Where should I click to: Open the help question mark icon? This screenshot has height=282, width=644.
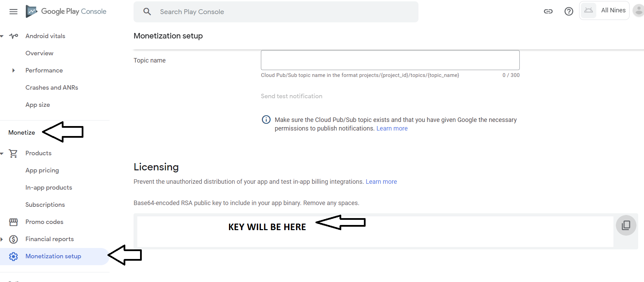[x=569, y=11]
